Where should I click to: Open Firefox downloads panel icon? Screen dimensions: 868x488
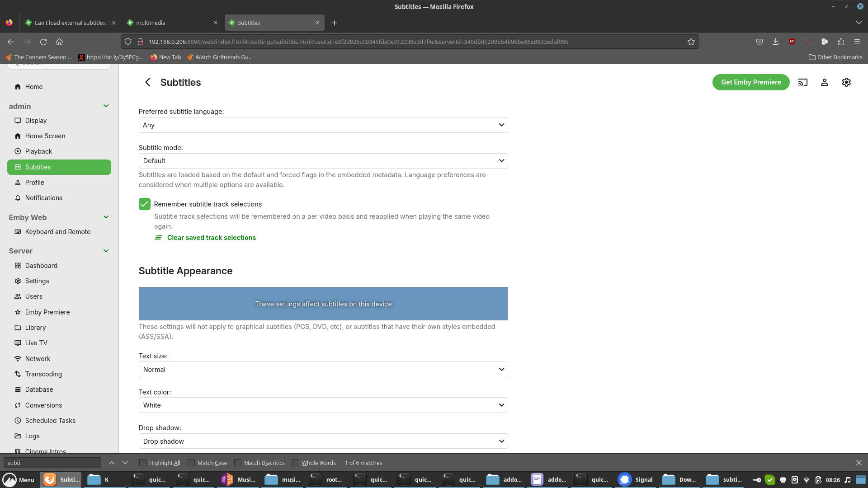coord(775,42)
